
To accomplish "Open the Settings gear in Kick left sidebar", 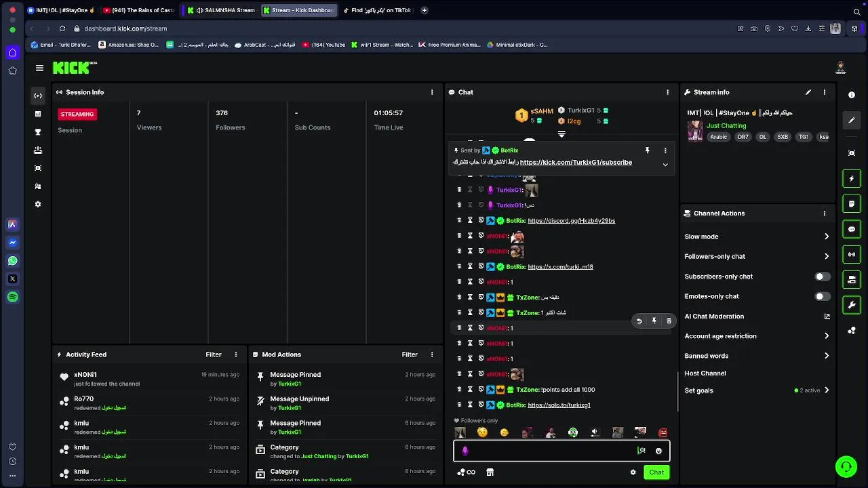I will tap(38, 204).
